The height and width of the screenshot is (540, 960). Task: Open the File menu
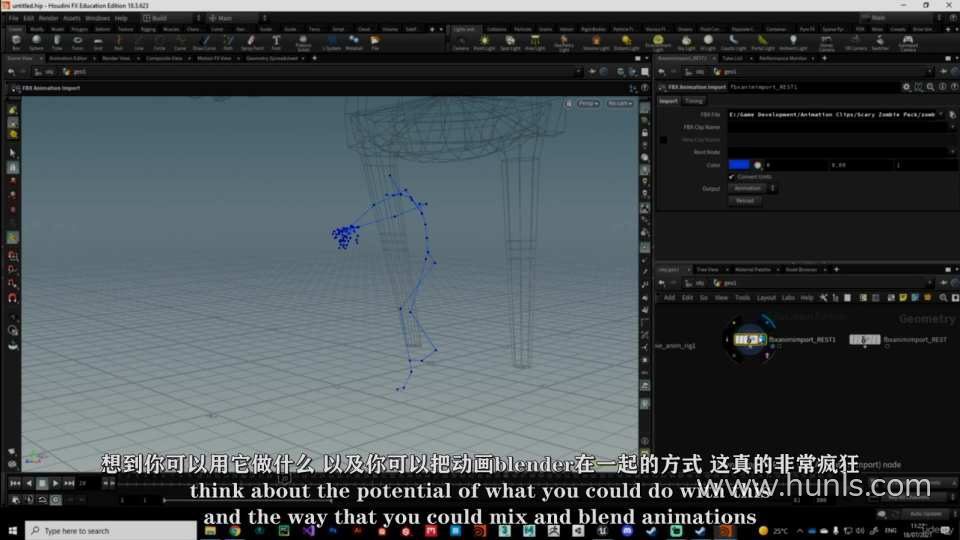pos(13,18)
